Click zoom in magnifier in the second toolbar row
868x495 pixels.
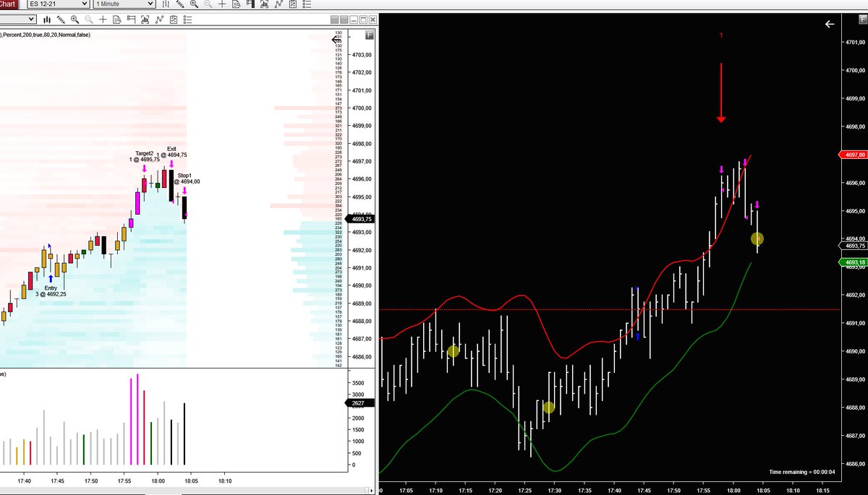(75, 20)
